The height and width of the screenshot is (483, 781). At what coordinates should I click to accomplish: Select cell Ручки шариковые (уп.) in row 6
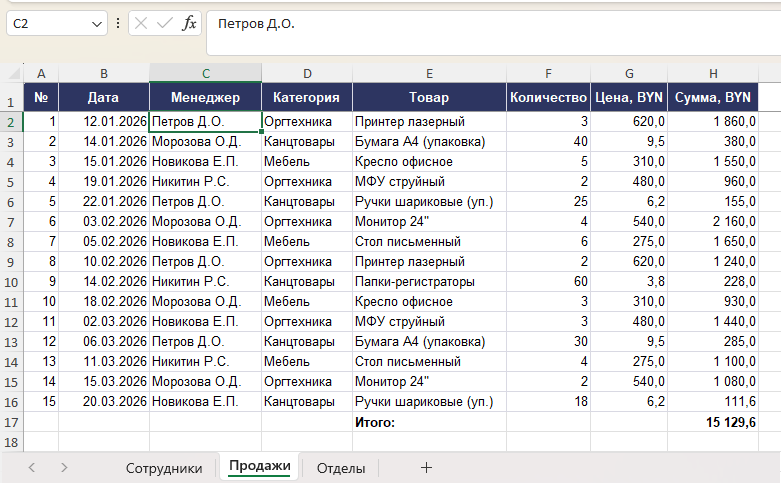[x=429, y=202]
